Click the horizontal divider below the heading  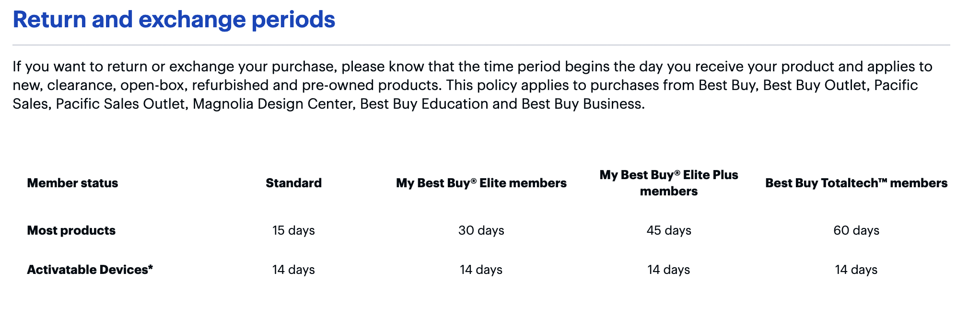pyautogui.click(x=481, y=45)
